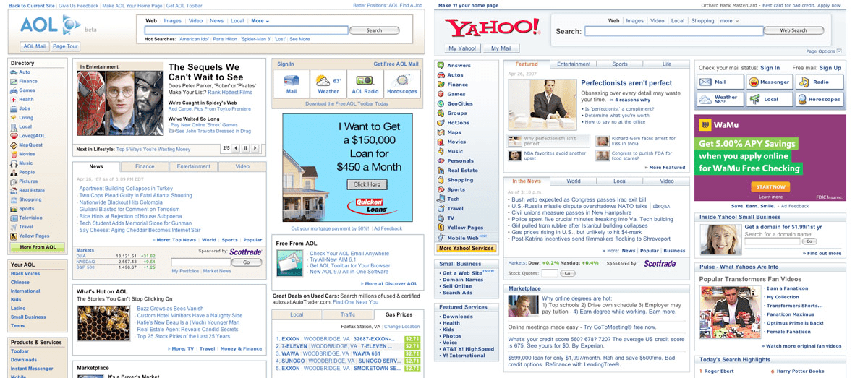Select the AOL Gas Prices tab
The height and width of the screenshot is (378, 868).
coord(399,314)
